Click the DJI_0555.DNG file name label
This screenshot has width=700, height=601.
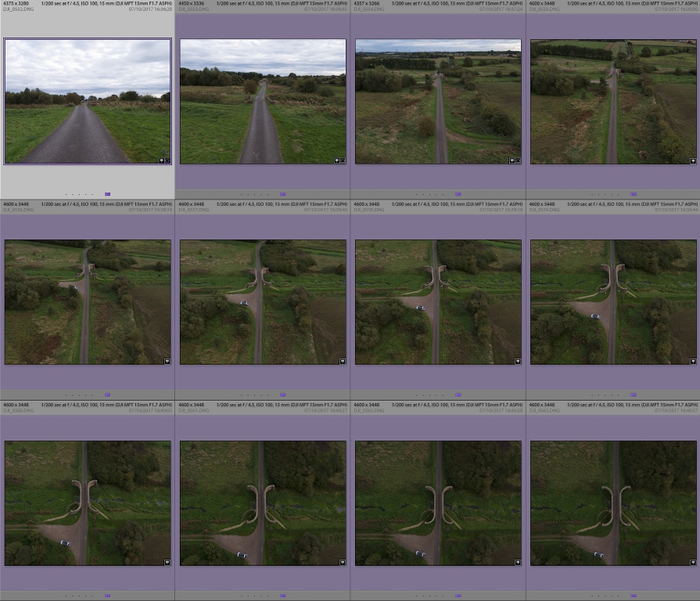(544, 9)
